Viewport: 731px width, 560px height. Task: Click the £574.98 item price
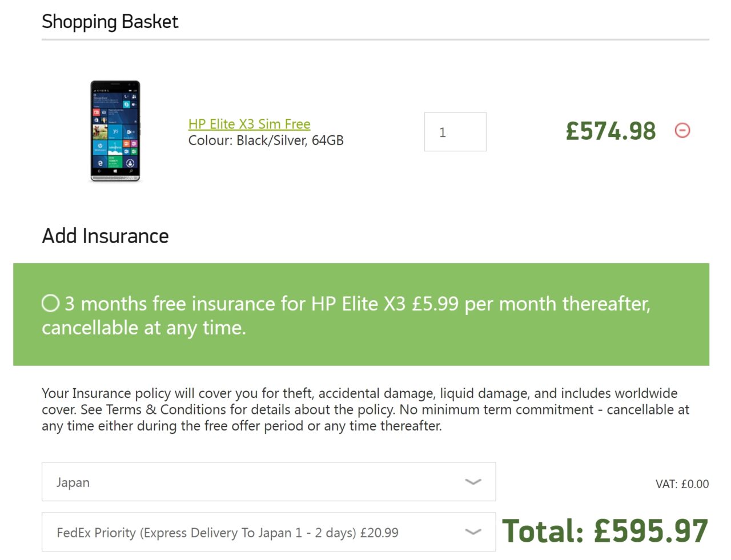[610, 131]
